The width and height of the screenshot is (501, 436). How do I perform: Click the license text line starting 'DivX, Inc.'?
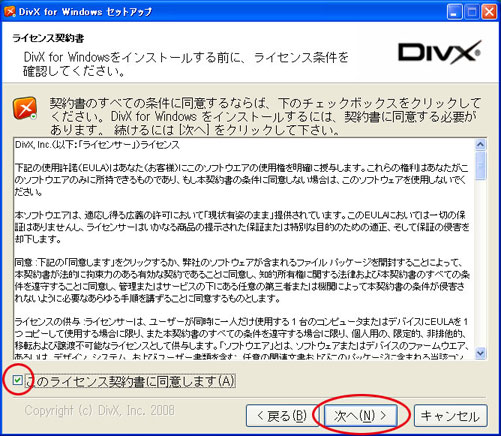97,145
